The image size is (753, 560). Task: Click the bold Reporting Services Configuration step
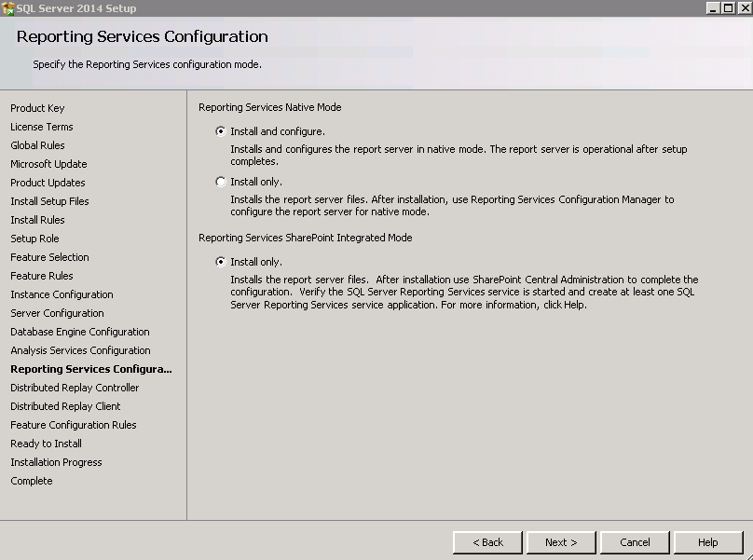click(91, 369)
